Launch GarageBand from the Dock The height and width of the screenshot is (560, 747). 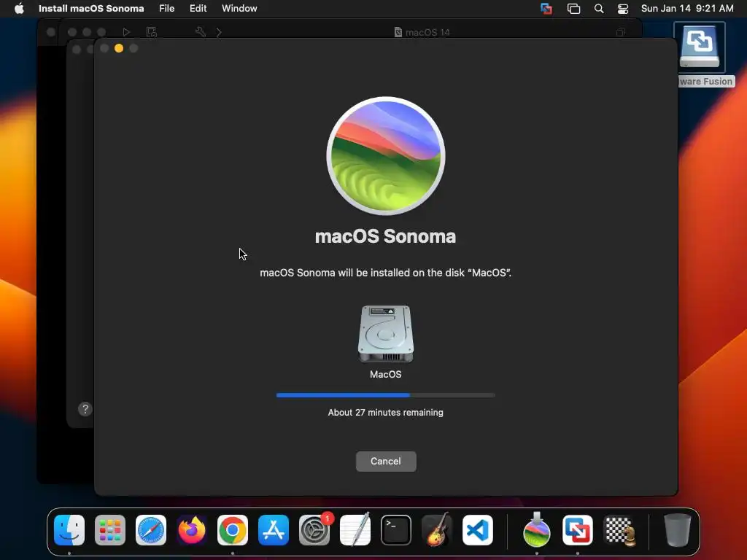coord(437,530)
